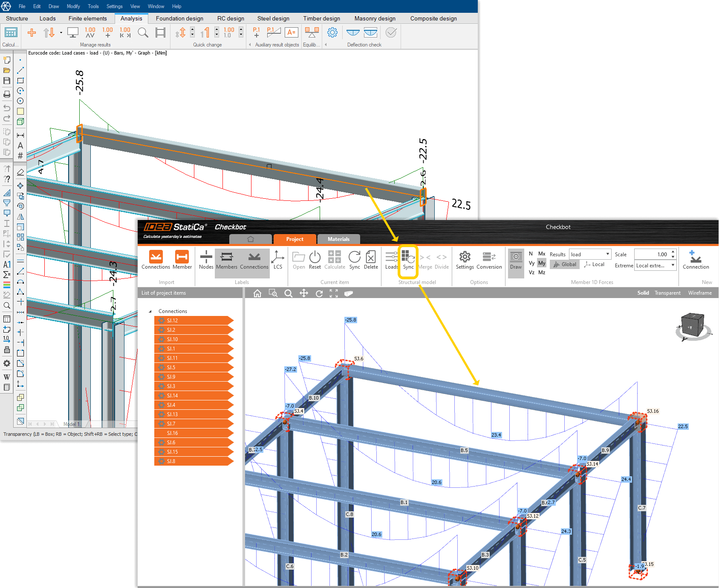719x588 pixels.
Task: Select the Vy force component
Action: tap(531, 263)
